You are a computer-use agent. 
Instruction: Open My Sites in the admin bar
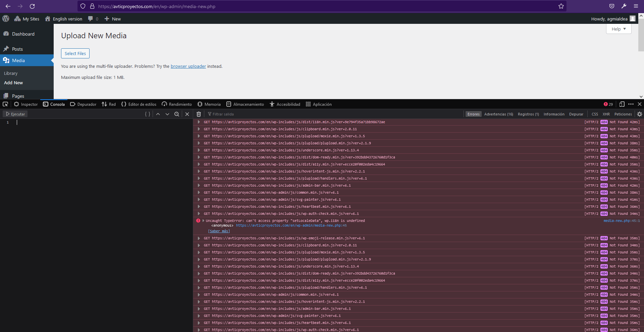27,19
